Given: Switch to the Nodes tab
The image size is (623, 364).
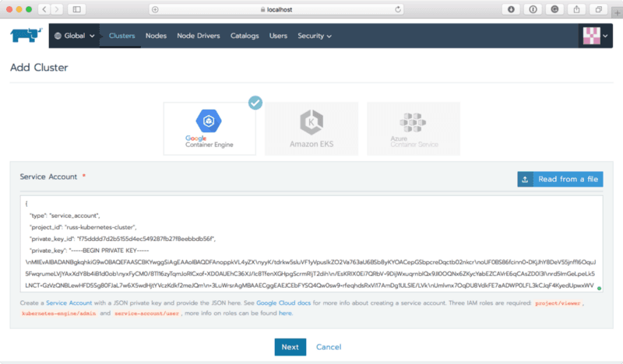Looking at the screenshot, I should pyautogui.click(x=156, y=36).
